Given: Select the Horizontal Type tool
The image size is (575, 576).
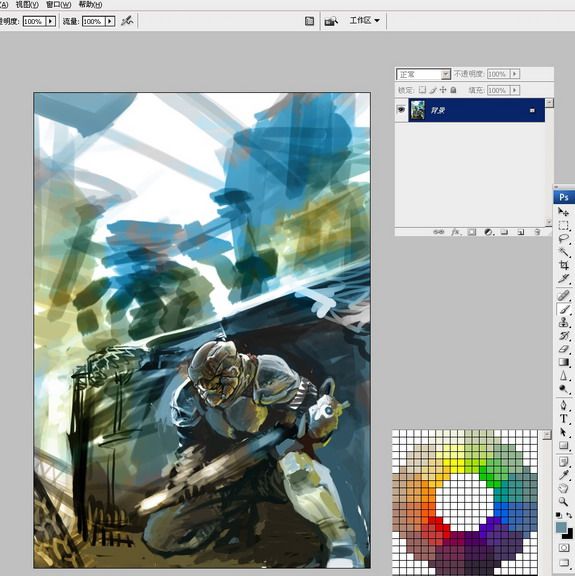Looking at the screenshot, I should tap(563, 418).
